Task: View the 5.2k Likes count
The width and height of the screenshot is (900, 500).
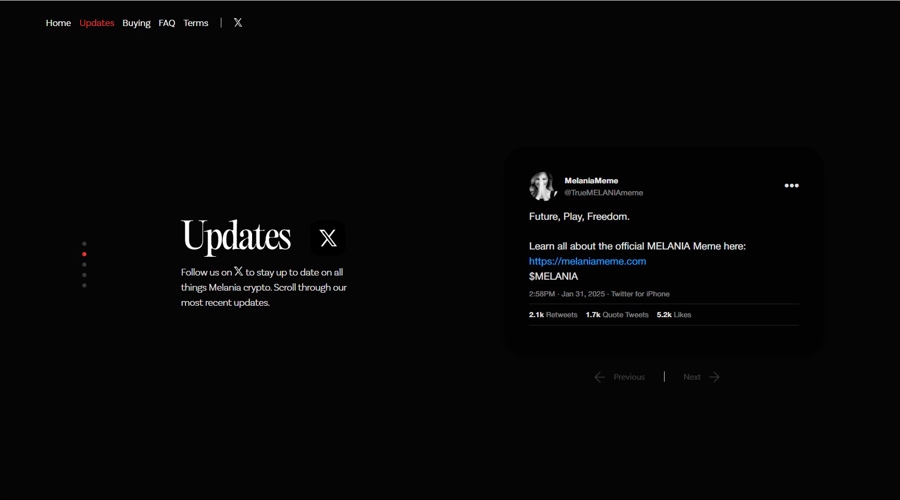Action: point(674,315)
